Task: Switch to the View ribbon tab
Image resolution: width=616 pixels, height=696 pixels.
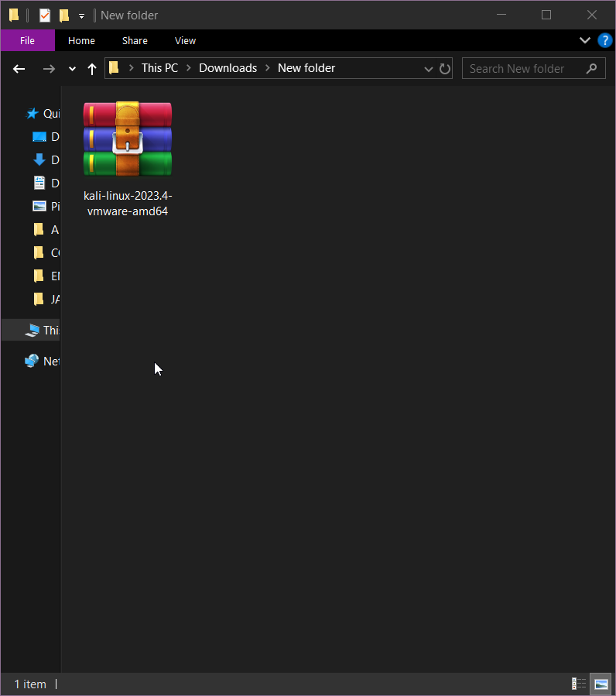Action: [185, 40]
